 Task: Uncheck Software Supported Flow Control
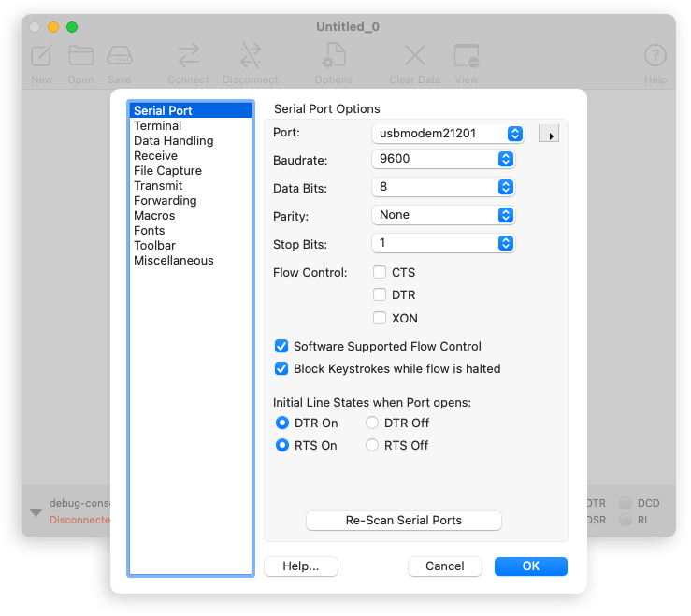(x=281, y=347)
